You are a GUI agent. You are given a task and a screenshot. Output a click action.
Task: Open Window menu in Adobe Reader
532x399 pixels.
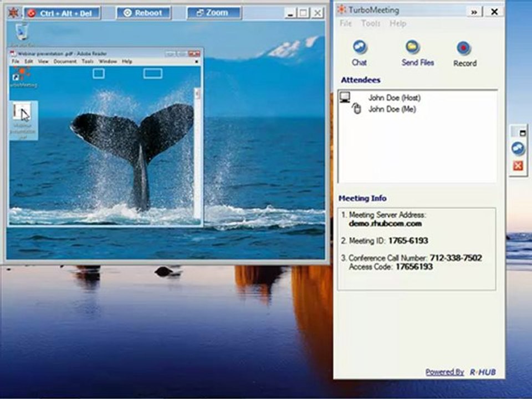[x=108, y=62]
